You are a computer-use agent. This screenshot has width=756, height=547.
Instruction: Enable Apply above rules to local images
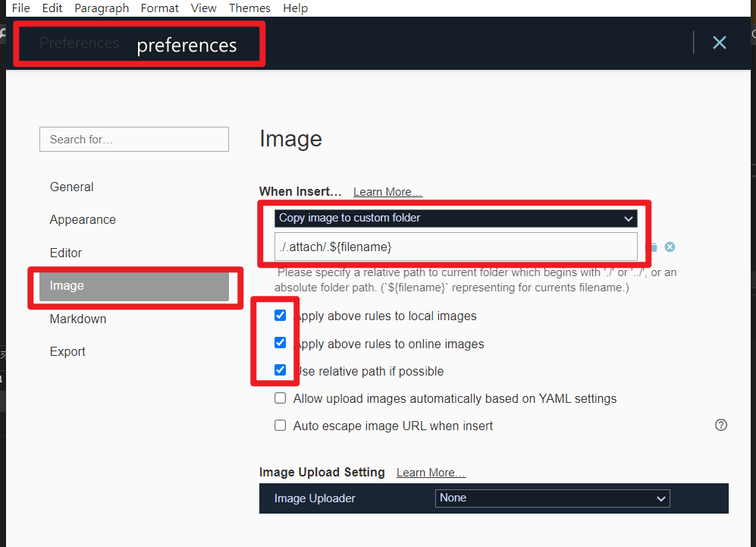click(280, 316)
